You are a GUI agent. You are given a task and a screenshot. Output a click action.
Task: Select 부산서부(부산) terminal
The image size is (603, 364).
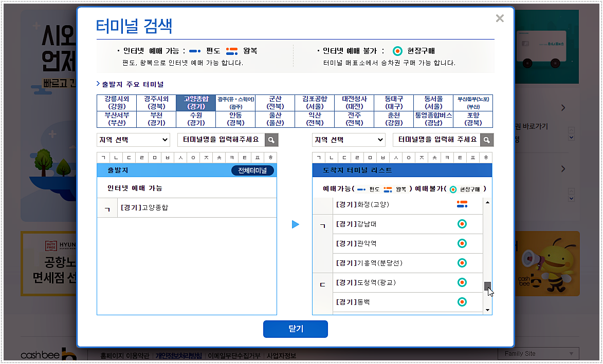pos(117,120)
